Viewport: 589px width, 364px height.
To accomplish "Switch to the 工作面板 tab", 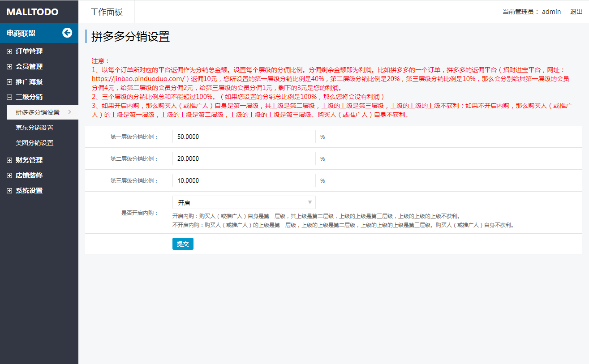I will point(106,12).
